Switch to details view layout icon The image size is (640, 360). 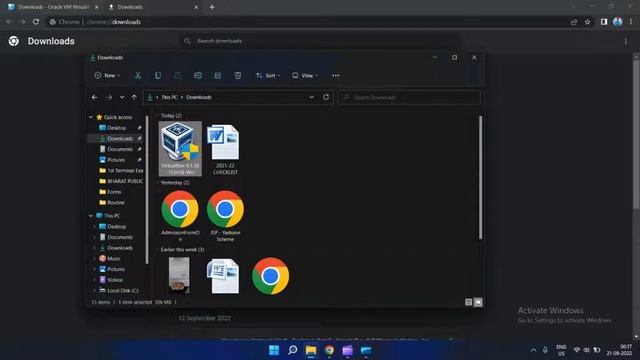[x=469, y=302]
